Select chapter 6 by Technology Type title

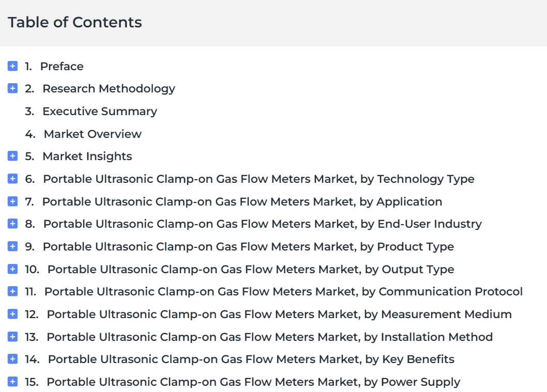259,179
